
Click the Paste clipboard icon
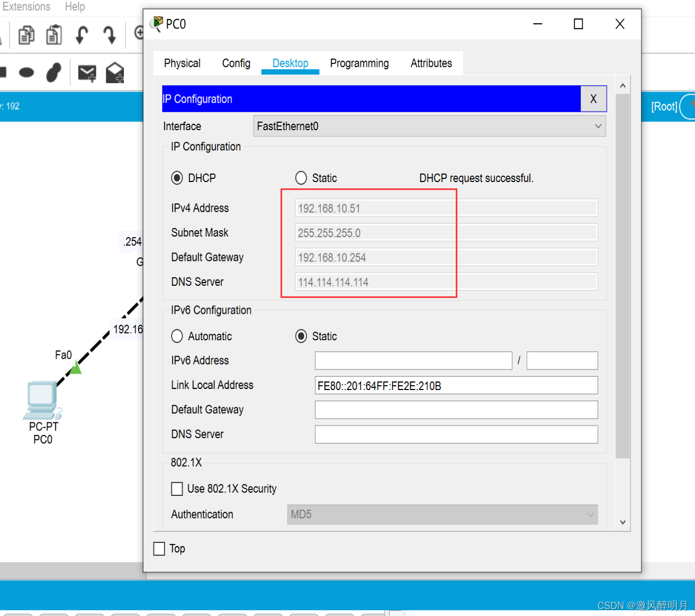tap(53, 35)
